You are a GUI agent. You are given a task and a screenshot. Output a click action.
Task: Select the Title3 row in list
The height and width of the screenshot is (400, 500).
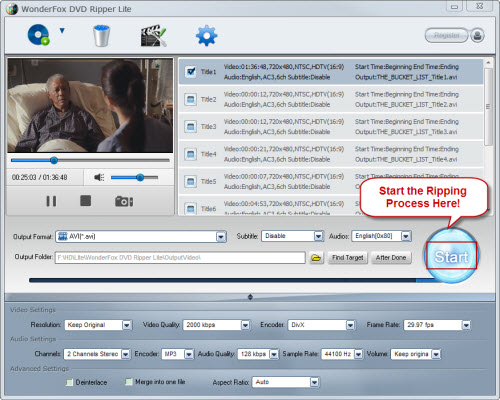331,127
